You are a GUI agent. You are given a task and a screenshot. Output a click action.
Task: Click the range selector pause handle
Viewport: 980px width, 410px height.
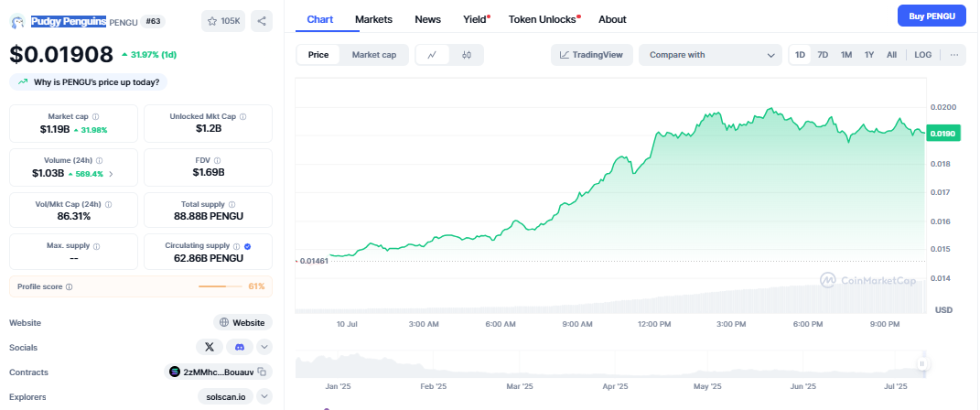921,364
